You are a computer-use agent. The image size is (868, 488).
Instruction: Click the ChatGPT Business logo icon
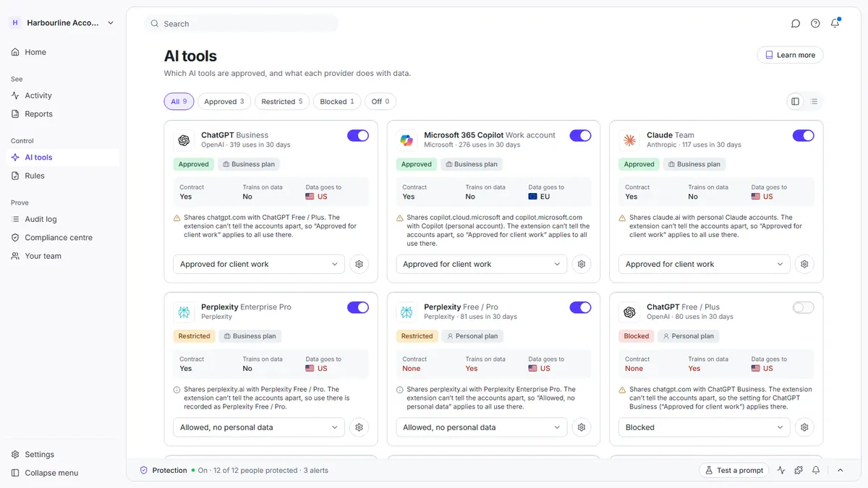pos(184,140)
